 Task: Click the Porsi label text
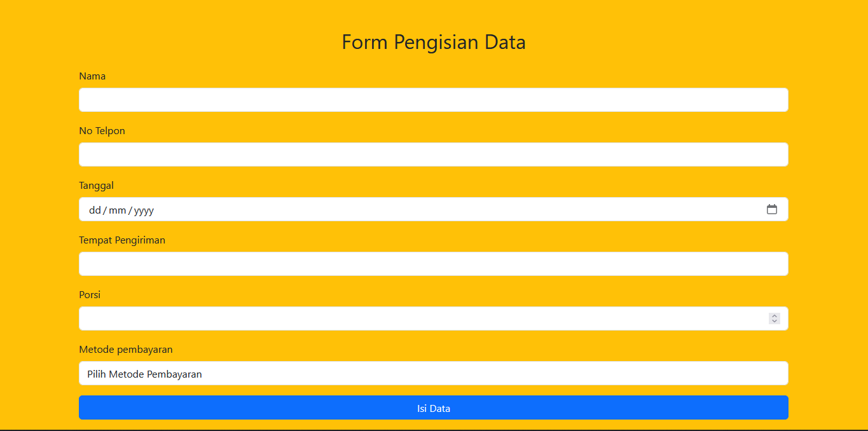[90, 295]
